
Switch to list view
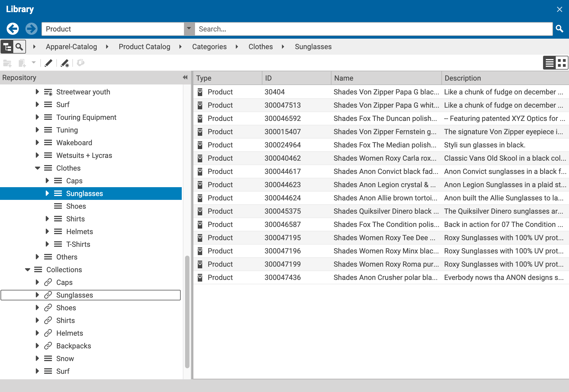(x=549, y=63)
